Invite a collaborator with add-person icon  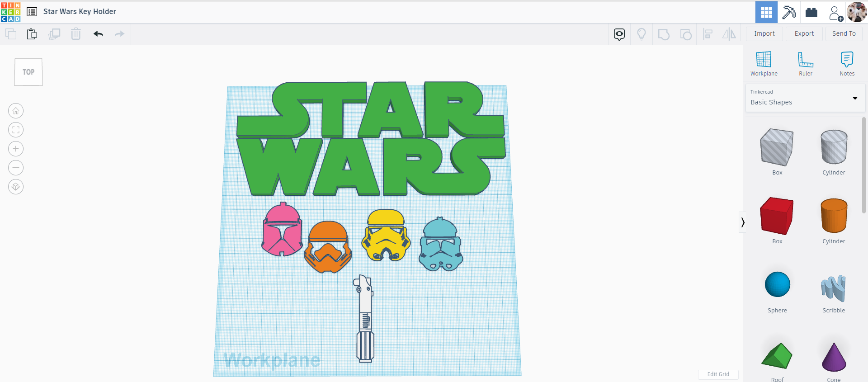pos(835,13)
